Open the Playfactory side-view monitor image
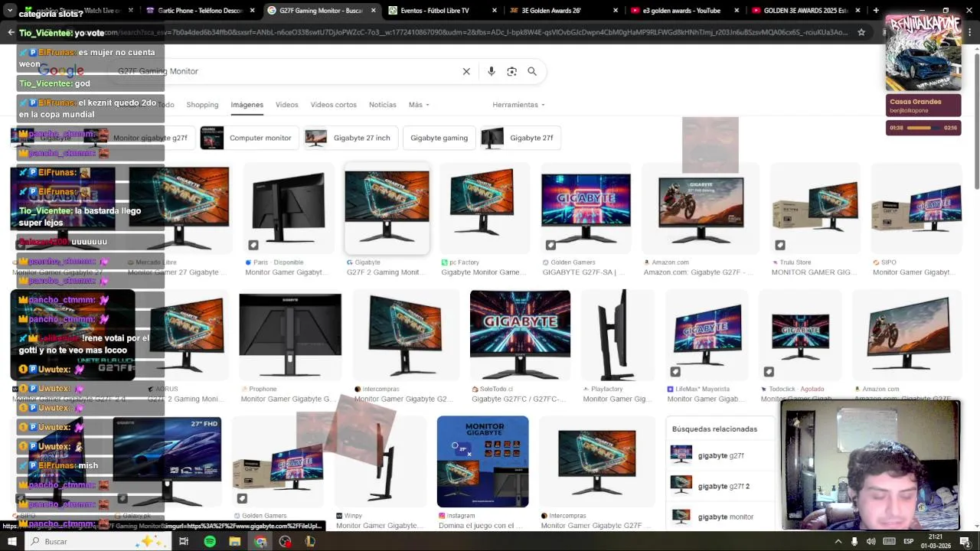Screen dimensions: 980x551 click(x=619, y=334)
